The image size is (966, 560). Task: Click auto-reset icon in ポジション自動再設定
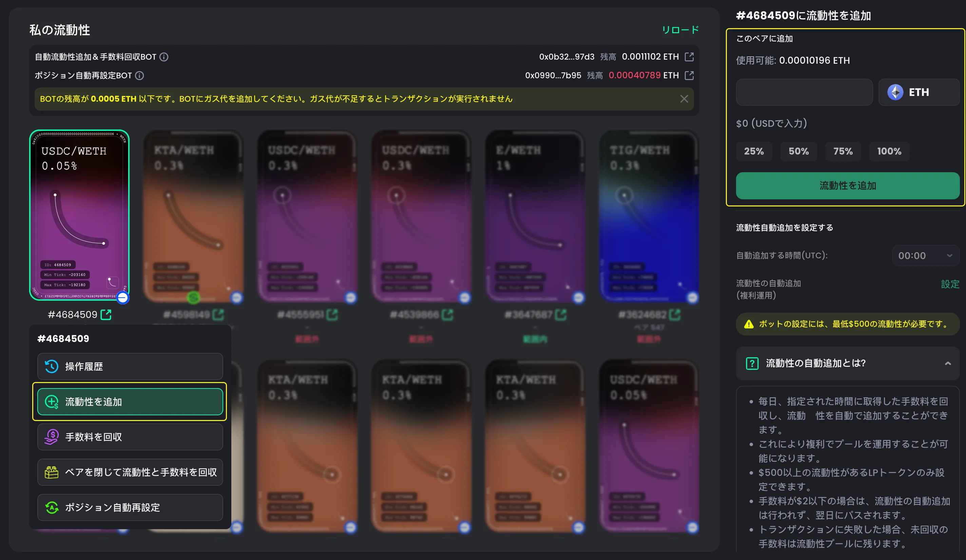pos(51,507)
